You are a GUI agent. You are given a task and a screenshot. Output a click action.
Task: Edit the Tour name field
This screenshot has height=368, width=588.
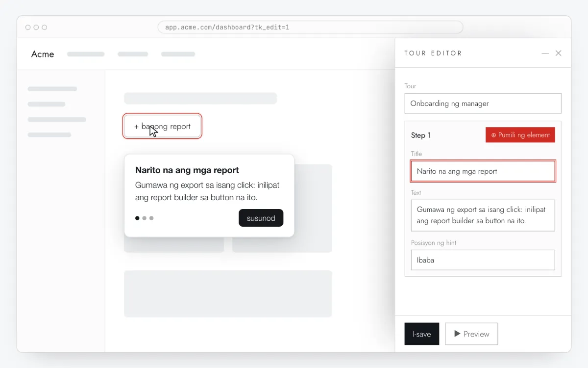pos(483,104)
